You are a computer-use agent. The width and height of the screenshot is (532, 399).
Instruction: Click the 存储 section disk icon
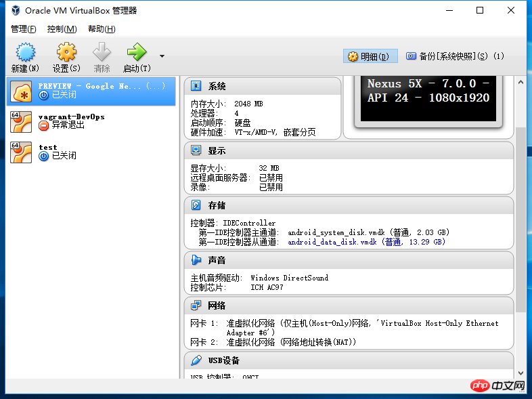pyautogui.click(x=196, y=205)
